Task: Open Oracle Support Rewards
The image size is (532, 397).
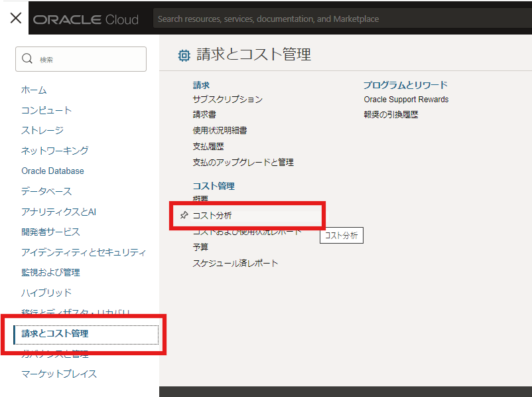Action: click(x=405, y=99)
